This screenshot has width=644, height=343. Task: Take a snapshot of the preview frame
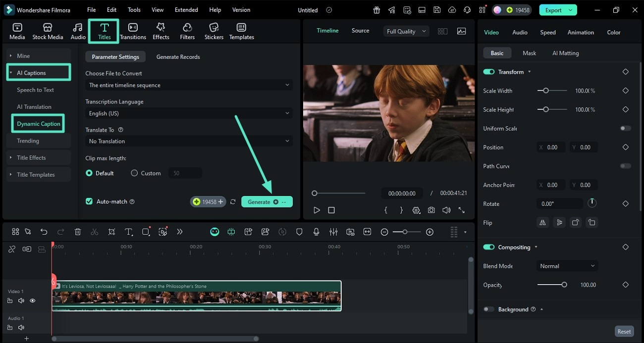click(x=431, y=210)
